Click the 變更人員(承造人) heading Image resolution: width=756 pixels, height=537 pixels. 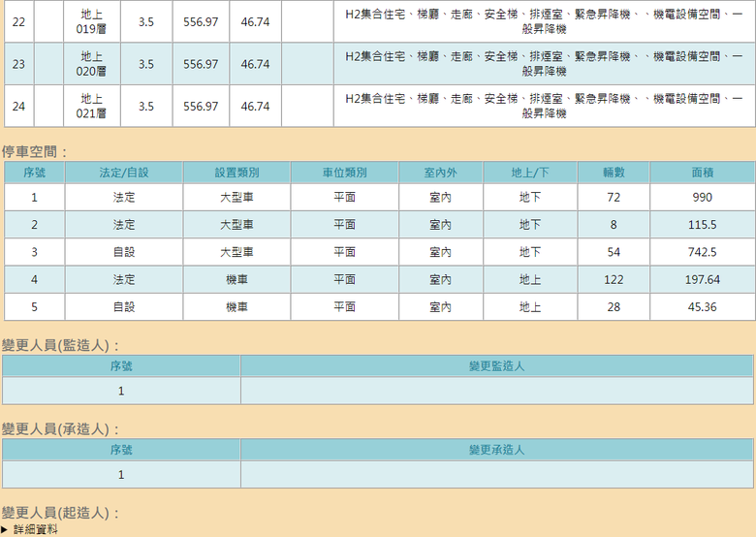60,429
